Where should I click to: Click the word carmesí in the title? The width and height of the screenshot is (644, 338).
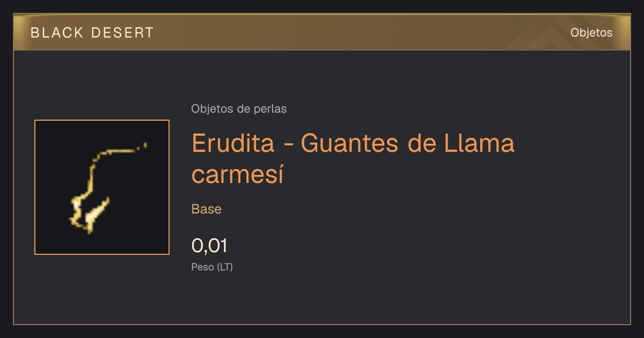click(x=237, y=174)
